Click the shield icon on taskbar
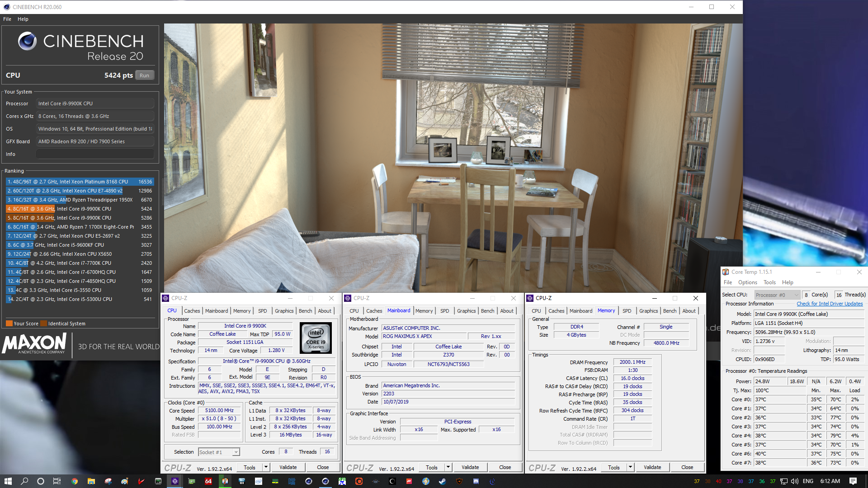This screenshot has width=868, height=488. coord(459,481)
